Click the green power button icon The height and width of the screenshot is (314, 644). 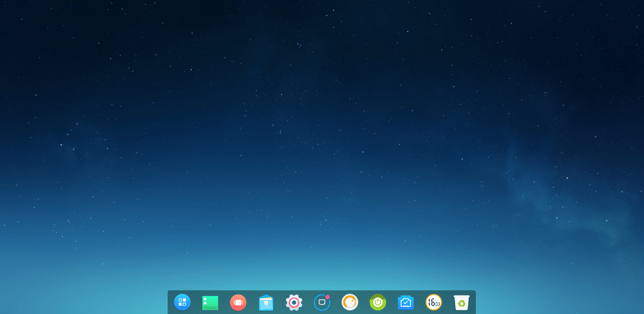(378, 302)
